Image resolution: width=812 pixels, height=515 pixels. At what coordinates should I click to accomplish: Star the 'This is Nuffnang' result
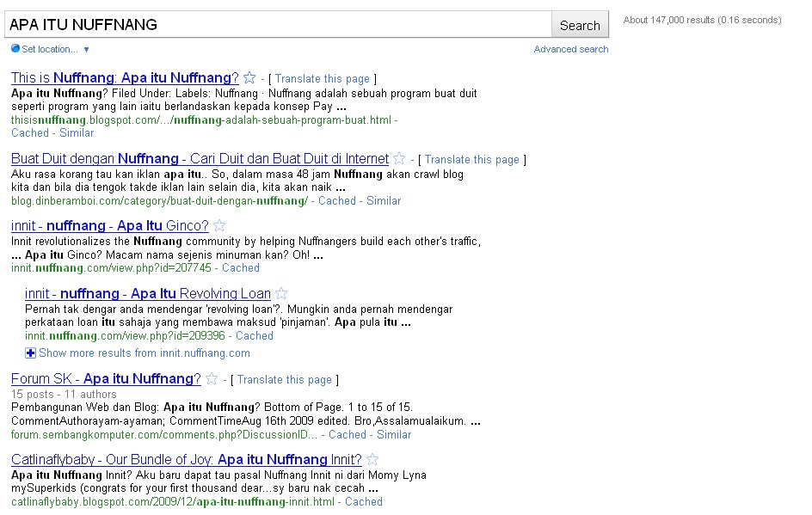click(249, 77)
